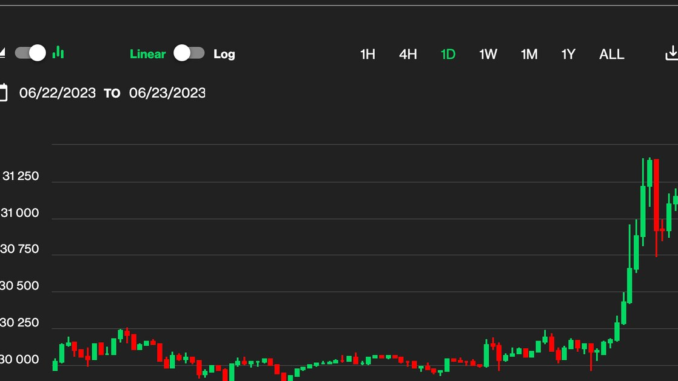The width and height of the screenshot is (678, 381).
Task: Choose the Linear scale label
Action: 147,54
